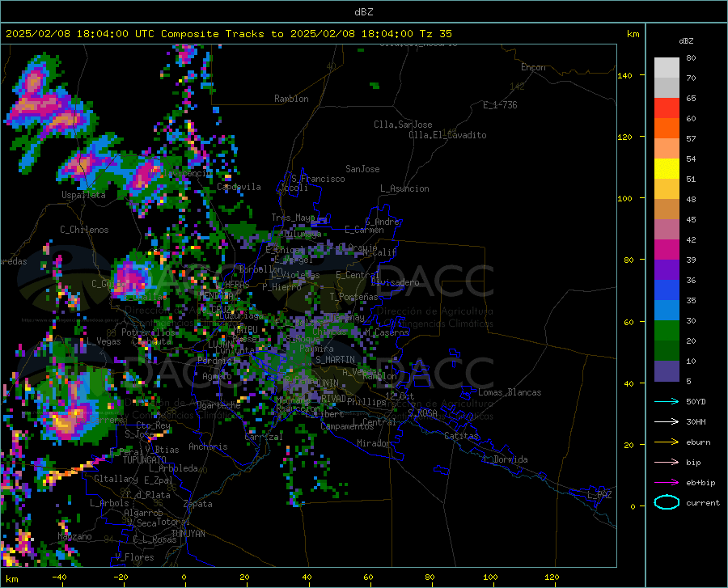Click the 'km' unit label at top right
This screenshot has width=728, height=588.
[633, 34]
